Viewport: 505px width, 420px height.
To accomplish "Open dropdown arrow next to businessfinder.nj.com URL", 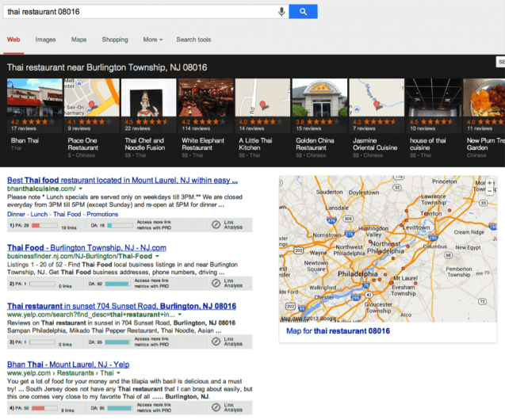I will point(157,257).
